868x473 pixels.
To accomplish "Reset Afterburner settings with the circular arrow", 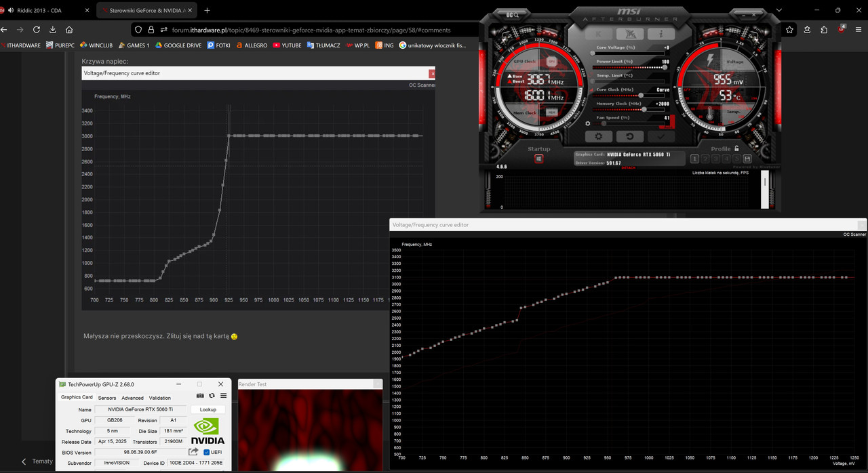I will pos(630,136).
